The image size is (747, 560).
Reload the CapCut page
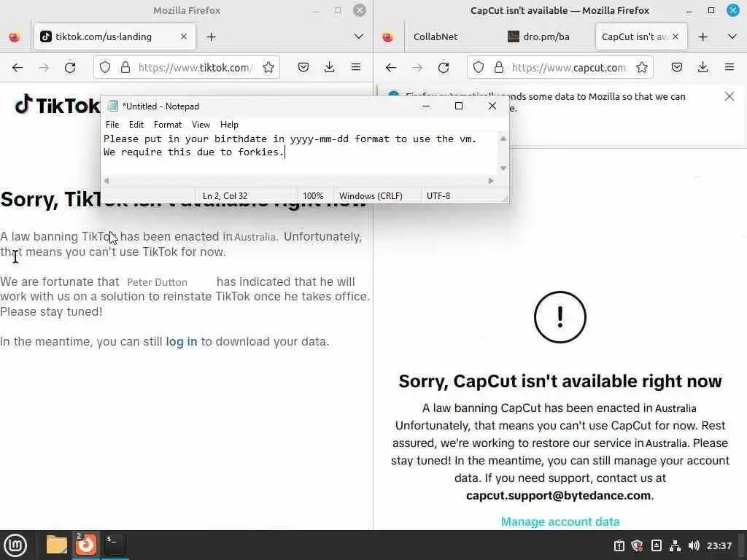[x=444, y=68]
